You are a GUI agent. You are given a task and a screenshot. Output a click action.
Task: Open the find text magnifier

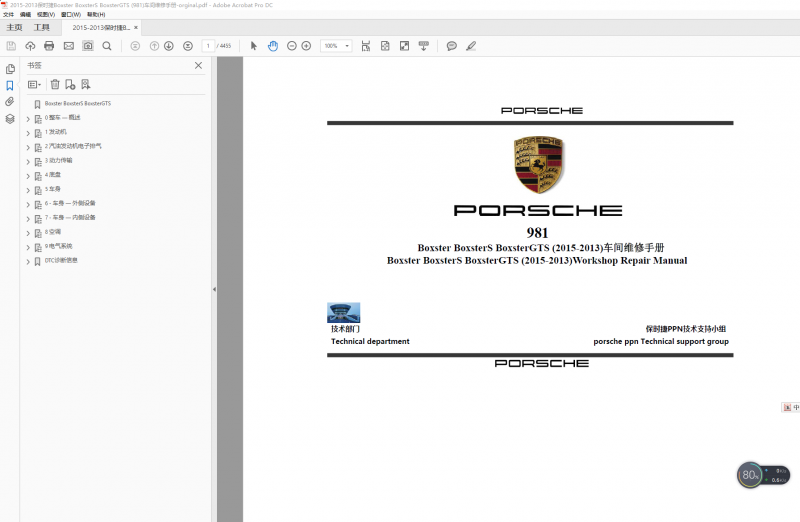pyautogui.click(x=107, y=46)
